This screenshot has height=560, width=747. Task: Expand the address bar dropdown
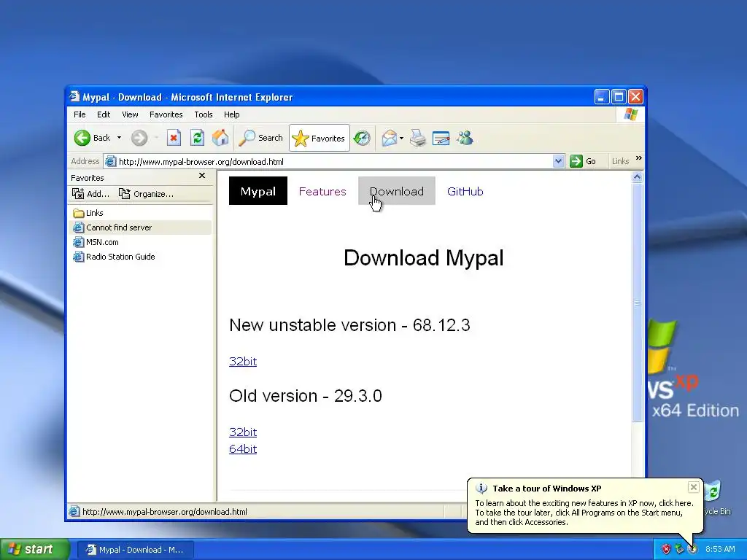(559, 161)
